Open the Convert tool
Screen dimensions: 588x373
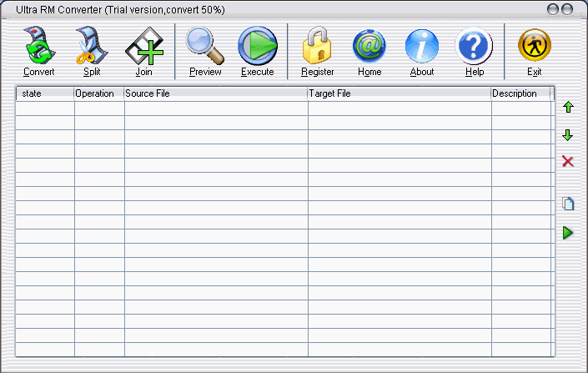pos(39,52)
